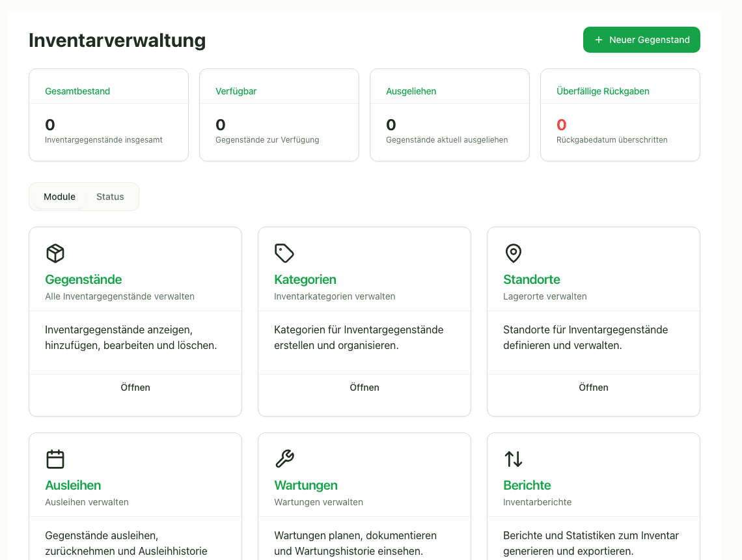
Task: Click 'Inventarkategorien verwalten' subtitle
Action: point(334,296)
